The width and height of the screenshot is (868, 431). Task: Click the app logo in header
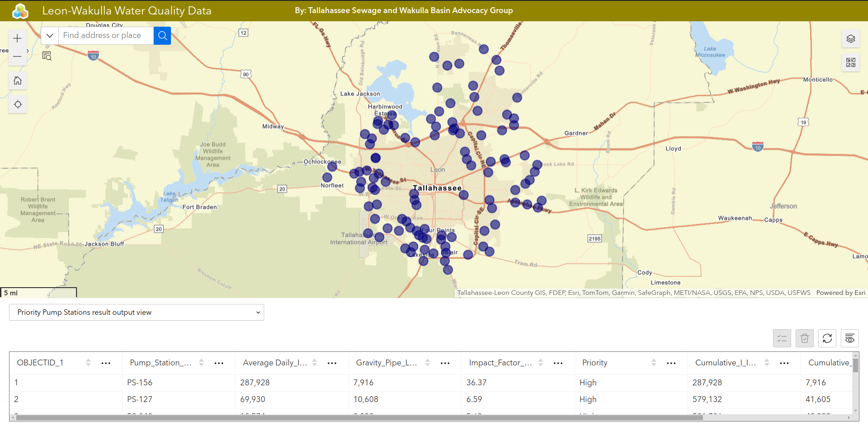click(20, 11)
